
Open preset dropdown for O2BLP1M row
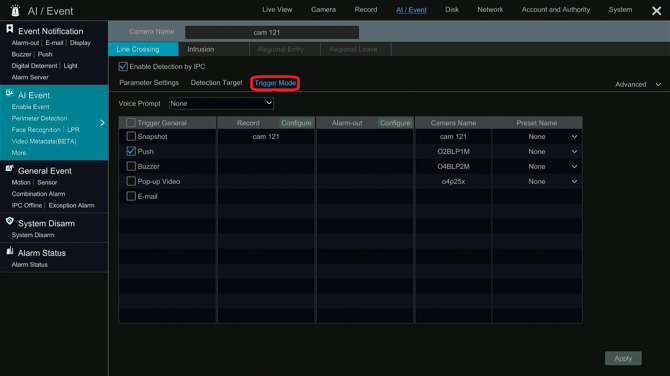pos(574,152)
